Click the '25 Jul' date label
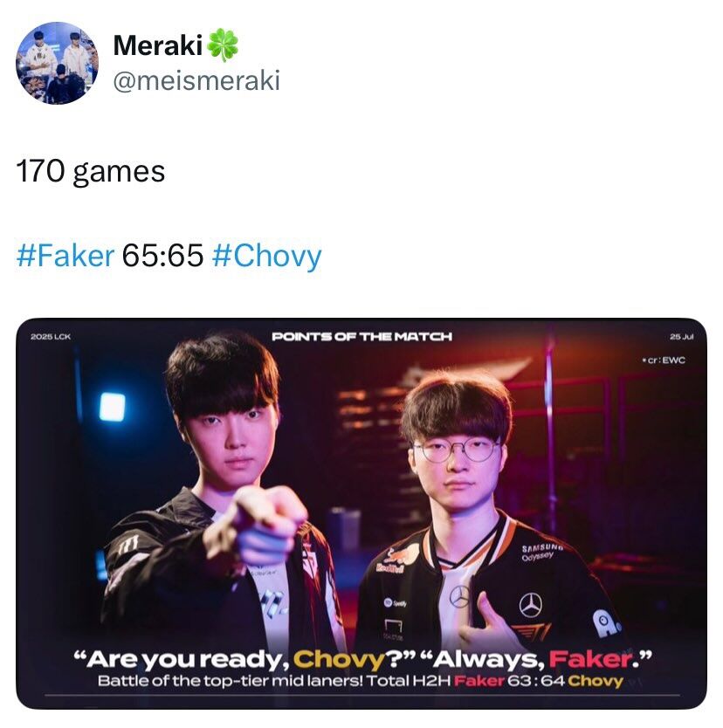The width and height of the screenshot is (723, 728). point(682,337)
